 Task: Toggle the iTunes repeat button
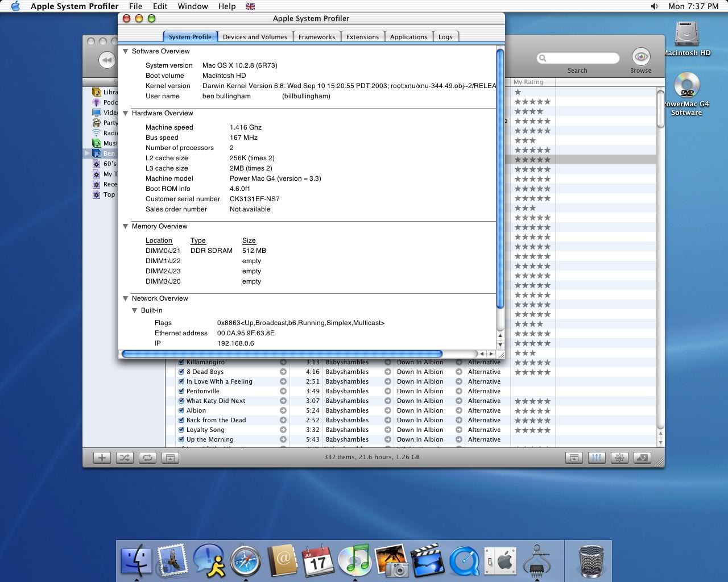(147, 458)
